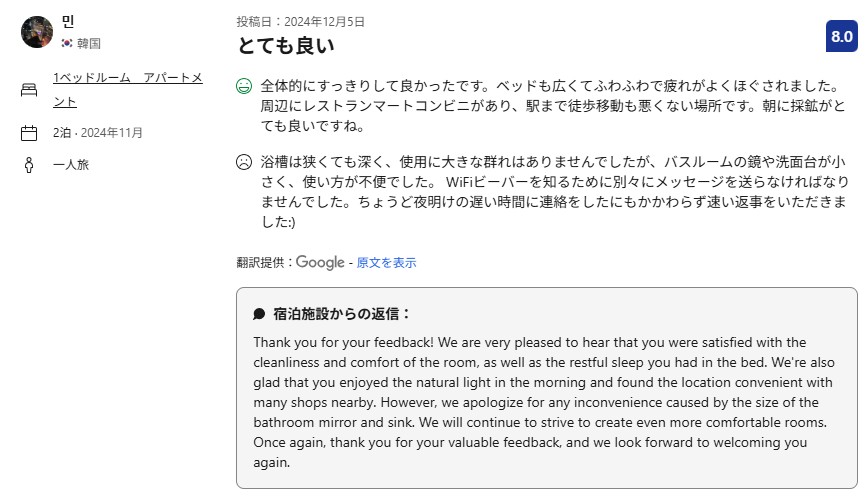Show original text via 原文を表示

tap(386, 263)
